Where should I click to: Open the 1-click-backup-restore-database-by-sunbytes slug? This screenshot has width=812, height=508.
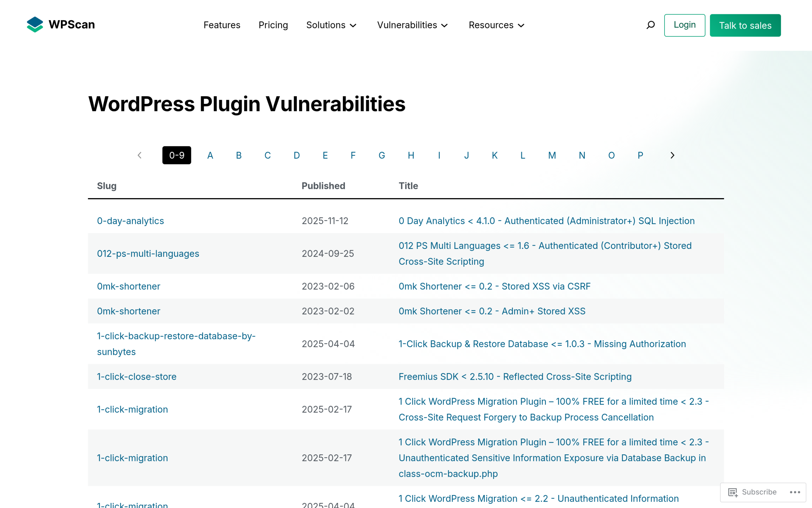[176, 344]
